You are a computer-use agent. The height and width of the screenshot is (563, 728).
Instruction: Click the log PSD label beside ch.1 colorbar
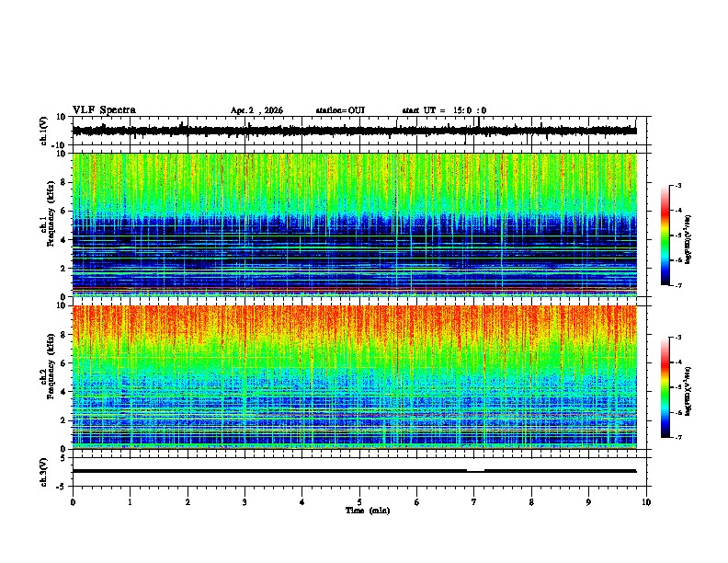688,240
